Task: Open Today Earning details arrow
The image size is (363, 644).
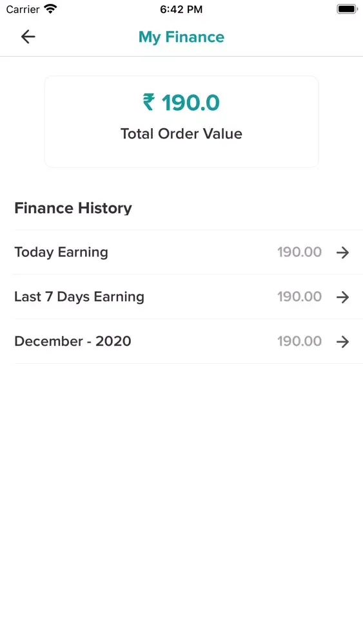Action: click(342, 252)
